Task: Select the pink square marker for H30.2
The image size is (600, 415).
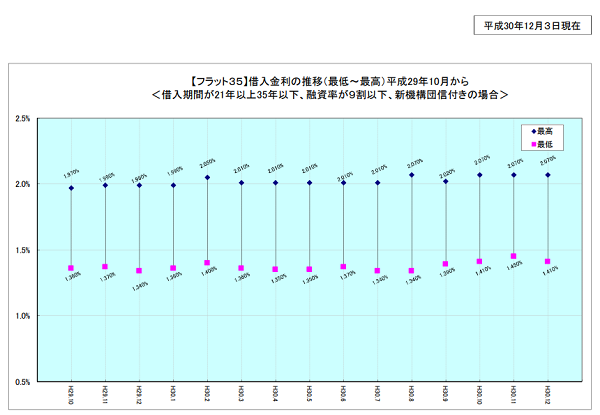Action: [x=207, y=263]
